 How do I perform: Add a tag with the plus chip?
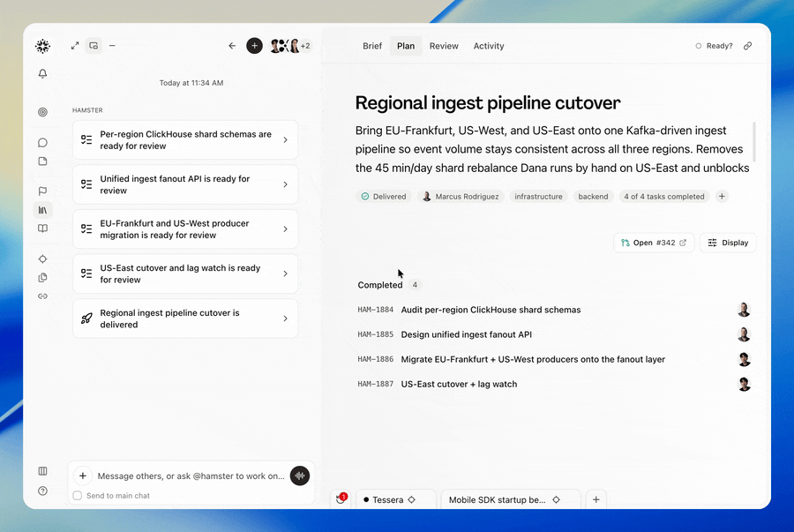coord(722,197)
